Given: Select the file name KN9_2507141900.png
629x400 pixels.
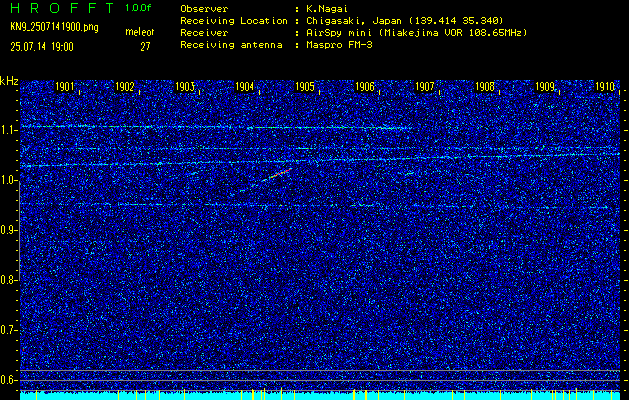Looking at the screenshot, I should [x=54, y=27].
